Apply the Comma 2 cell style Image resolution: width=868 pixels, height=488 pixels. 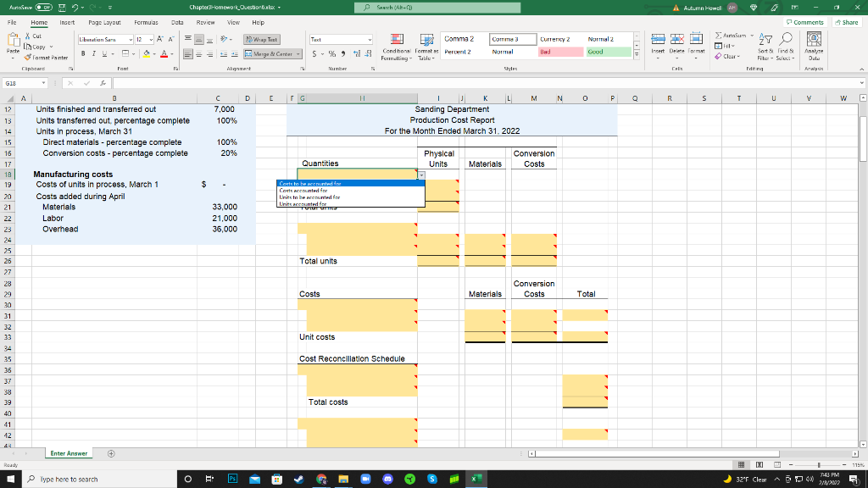tap(465, 39)
